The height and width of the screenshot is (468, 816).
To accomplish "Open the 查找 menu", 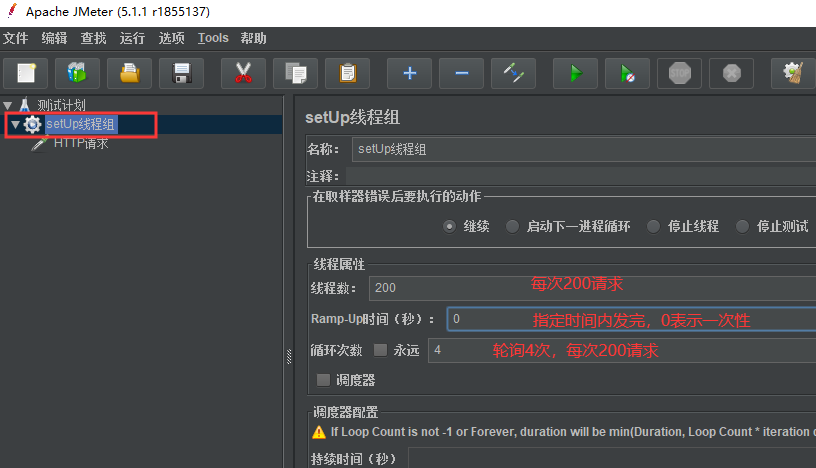I will (x=94, y=38).
